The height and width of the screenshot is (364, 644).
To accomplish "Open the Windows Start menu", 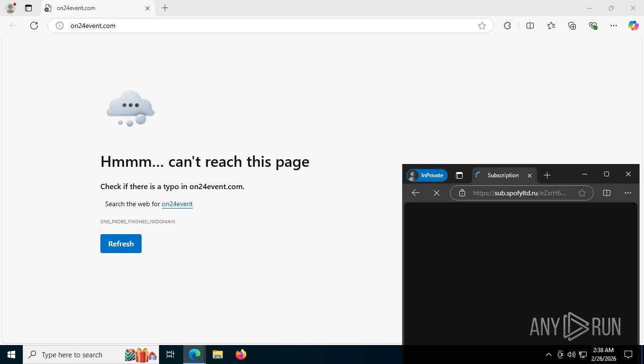I will [11, 355].
